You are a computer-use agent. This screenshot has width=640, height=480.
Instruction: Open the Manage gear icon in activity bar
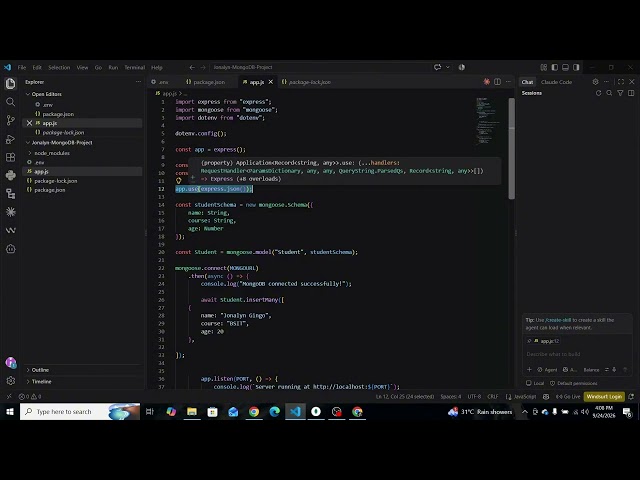pyautogui.click(x=11, y=380)
